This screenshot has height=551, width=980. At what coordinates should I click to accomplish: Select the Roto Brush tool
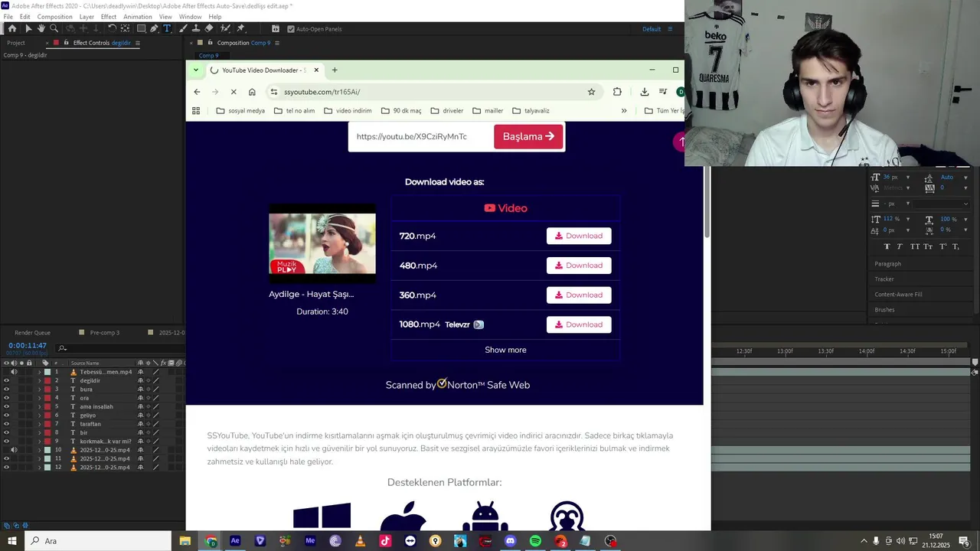click(225, 28)
